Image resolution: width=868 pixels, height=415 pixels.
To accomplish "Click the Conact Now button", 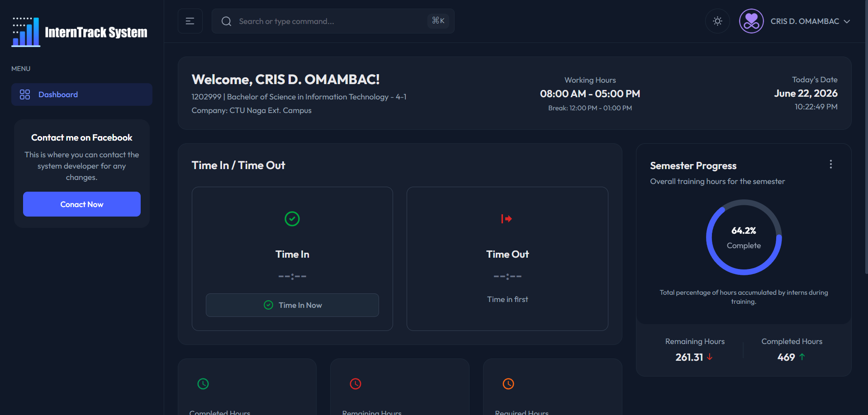I will 82,204.
